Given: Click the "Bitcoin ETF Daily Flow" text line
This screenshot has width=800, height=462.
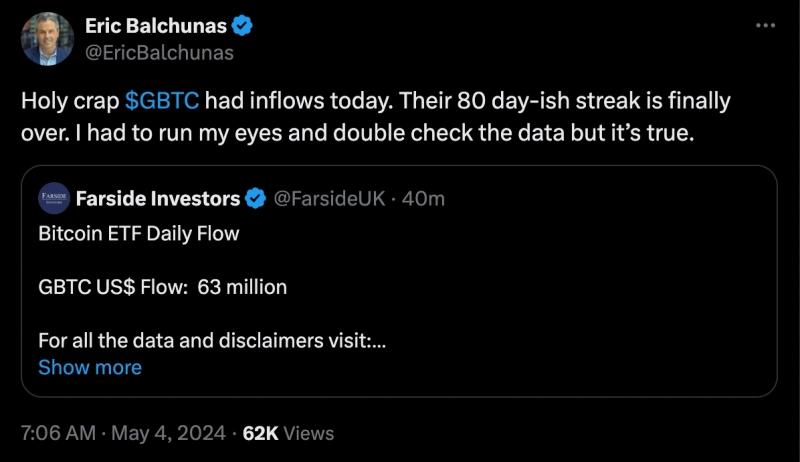Looking at the screenshot, I should click(139, 234).
